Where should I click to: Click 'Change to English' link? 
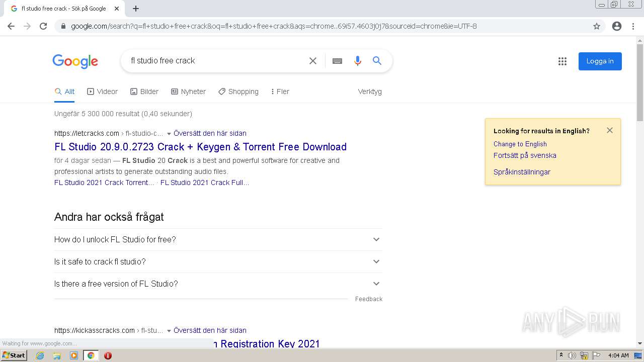tap(520, 144)
